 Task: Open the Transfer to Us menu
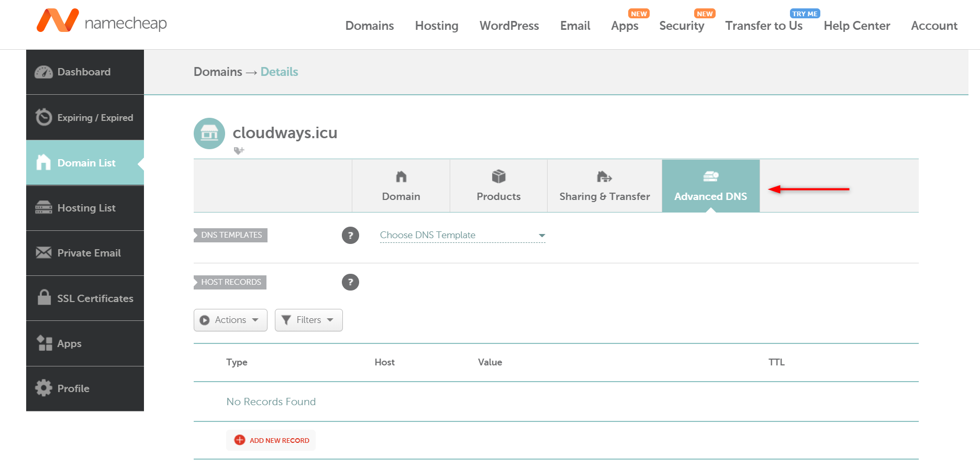point(764,26)
